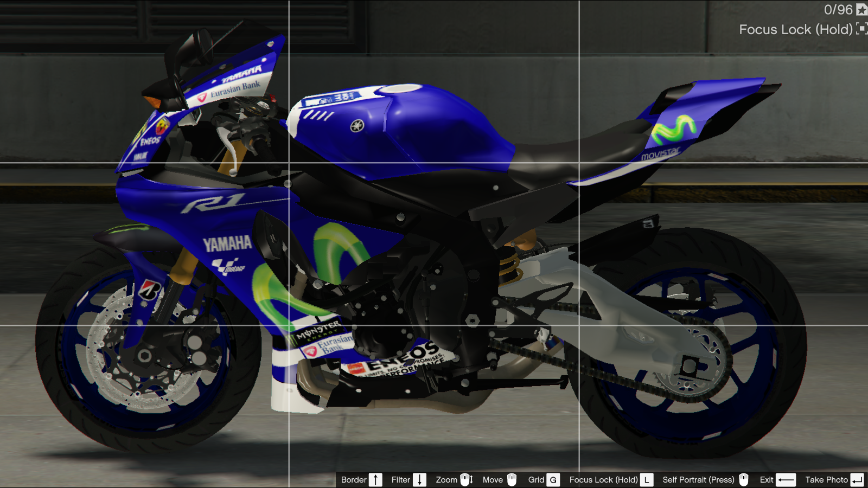Click the mouse icon beside Move
868x488 pixels.
click(x=512, y=479)
